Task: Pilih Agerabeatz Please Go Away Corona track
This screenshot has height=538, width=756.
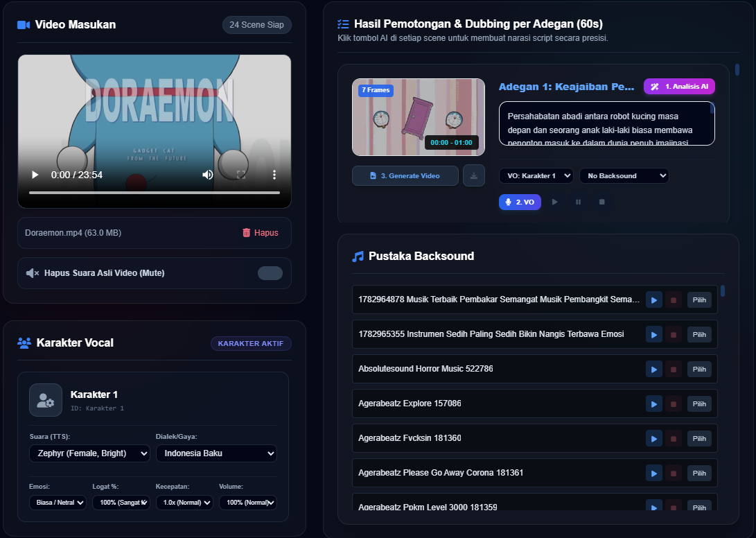Action: pos(699,474)
